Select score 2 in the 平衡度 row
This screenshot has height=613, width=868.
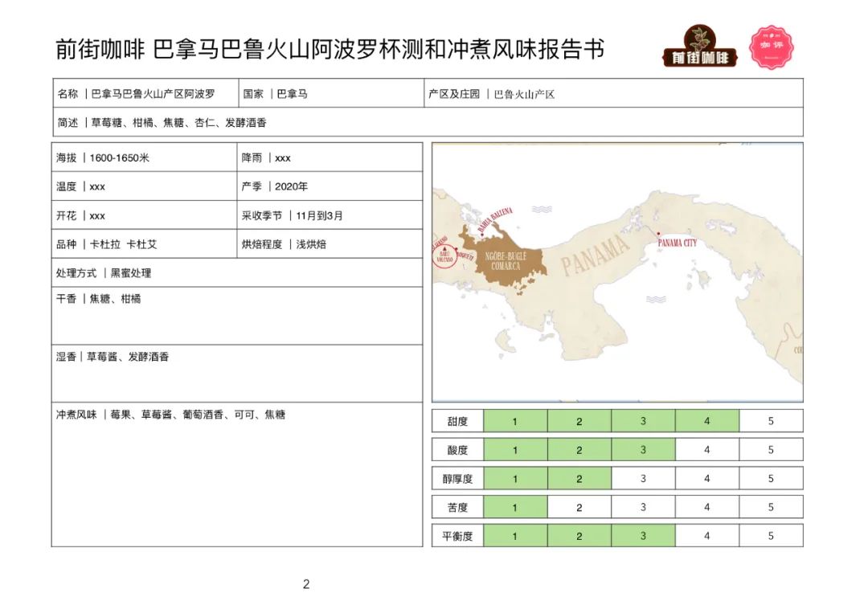click(579, 536)
